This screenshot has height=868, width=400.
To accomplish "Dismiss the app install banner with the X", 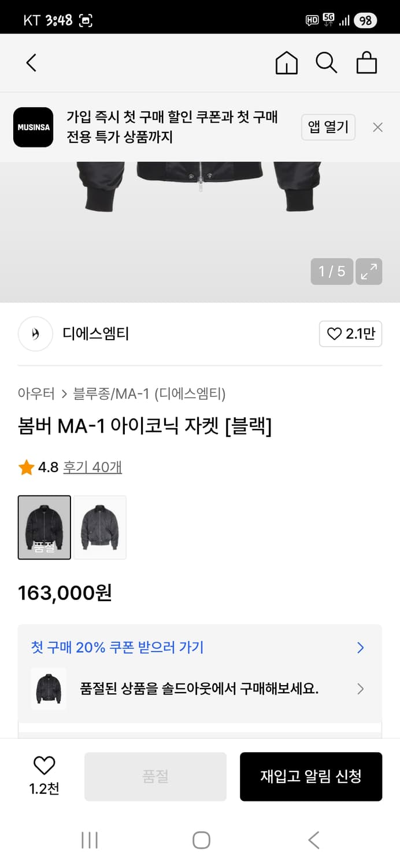I will pos(377,127).
